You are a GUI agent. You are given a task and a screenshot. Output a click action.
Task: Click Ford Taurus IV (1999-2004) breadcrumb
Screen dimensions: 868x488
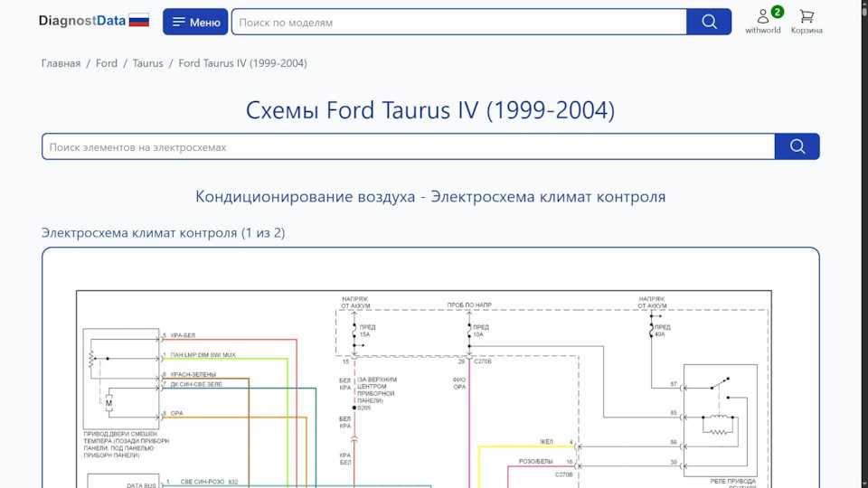[x=242, y=63]
